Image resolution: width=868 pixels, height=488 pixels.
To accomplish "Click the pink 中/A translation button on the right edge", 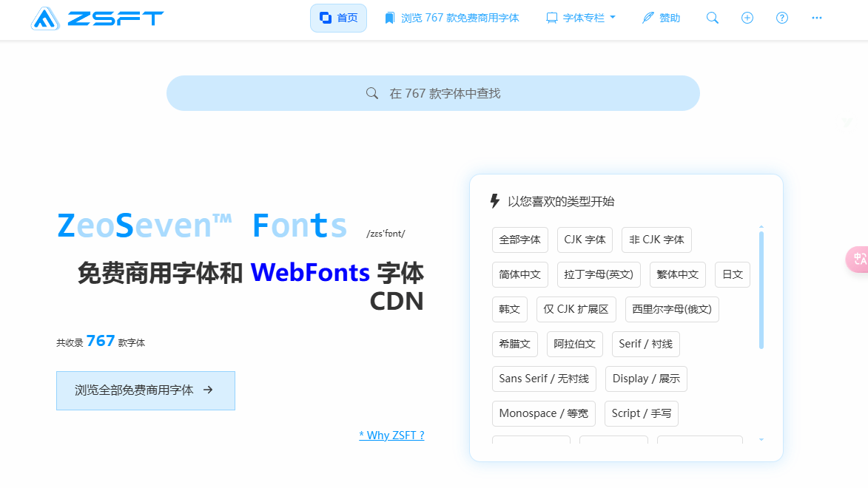I will click(861, 260).
